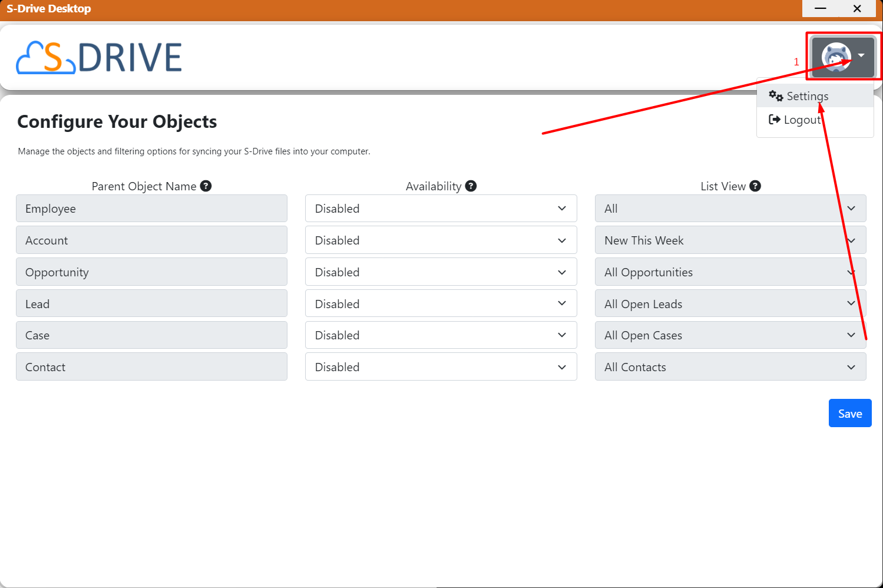The width and height of the screenshot is (883, 588).
Task: Click the Logout arrow icon
Action: click(x=774, y=120)
